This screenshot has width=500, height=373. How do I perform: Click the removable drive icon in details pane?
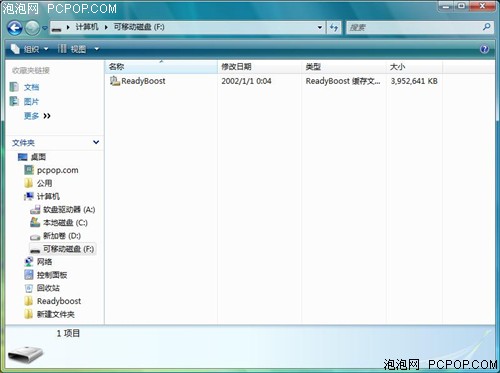[26, 355]
